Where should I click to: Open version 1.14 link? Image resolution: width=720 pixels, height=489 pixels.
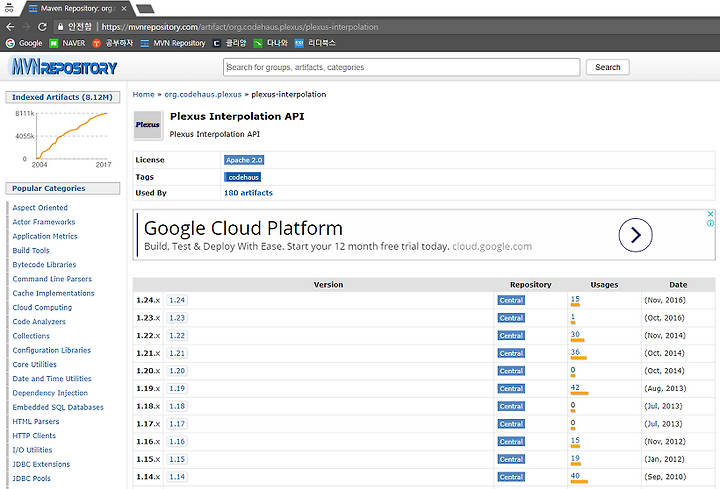[177, 477]
